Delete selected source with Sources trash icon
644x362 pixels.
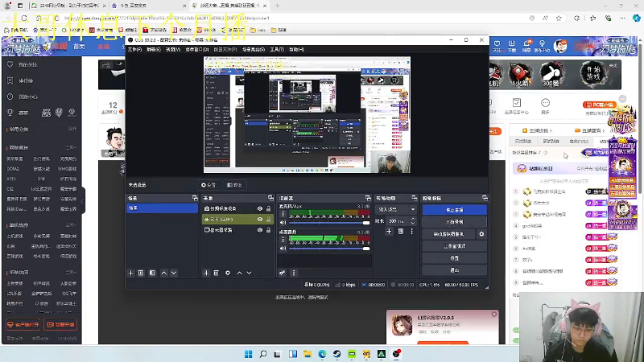(x=216, y=273)
